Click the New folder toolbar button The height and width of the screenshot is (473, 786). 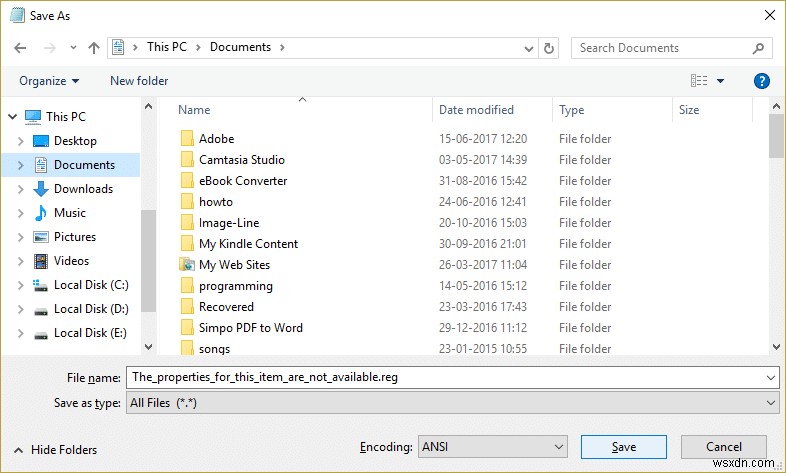coord(139,81)
